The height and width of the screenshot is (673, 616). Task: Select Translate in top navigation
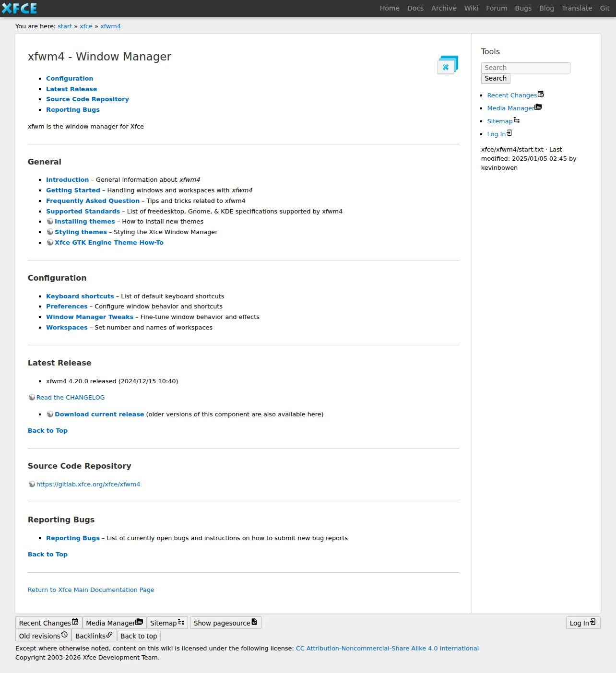point(577,8)
